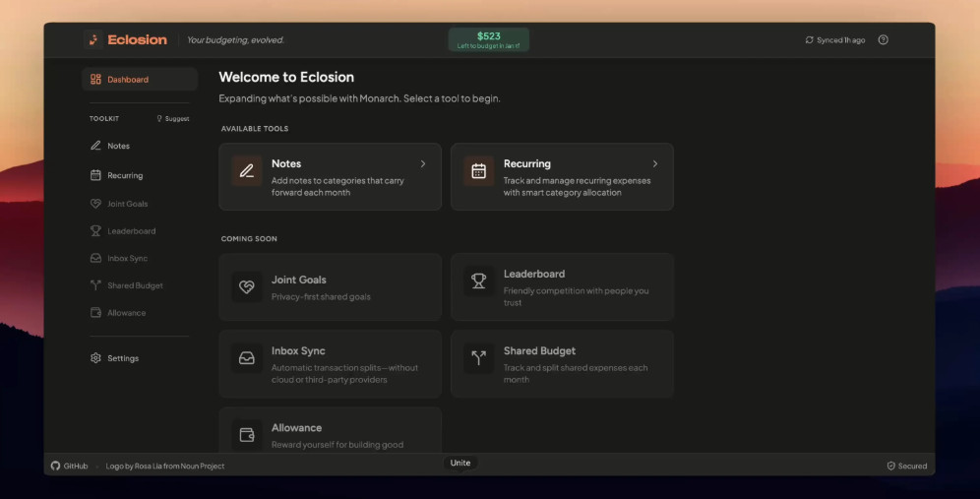Open Settings from the sidebar
Image resolution: width=980 pixels, height=499 pixels.
point(140,358)
